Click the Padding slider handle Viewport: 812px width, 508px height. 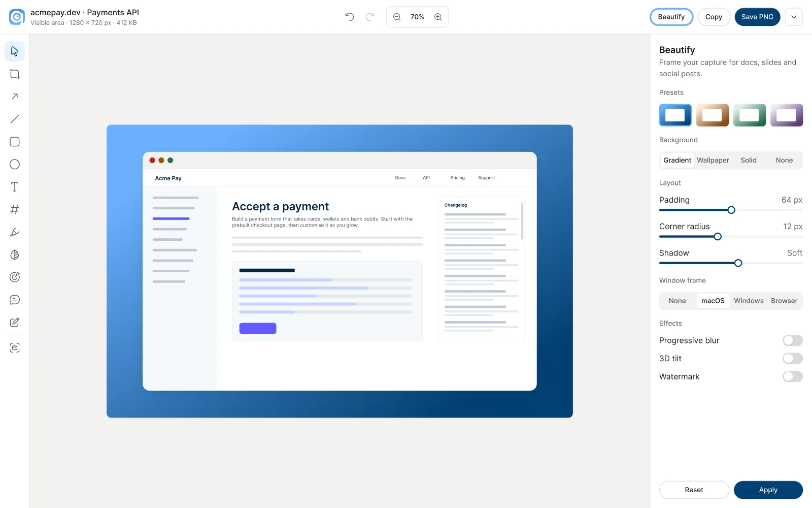(x=731, y=210)
